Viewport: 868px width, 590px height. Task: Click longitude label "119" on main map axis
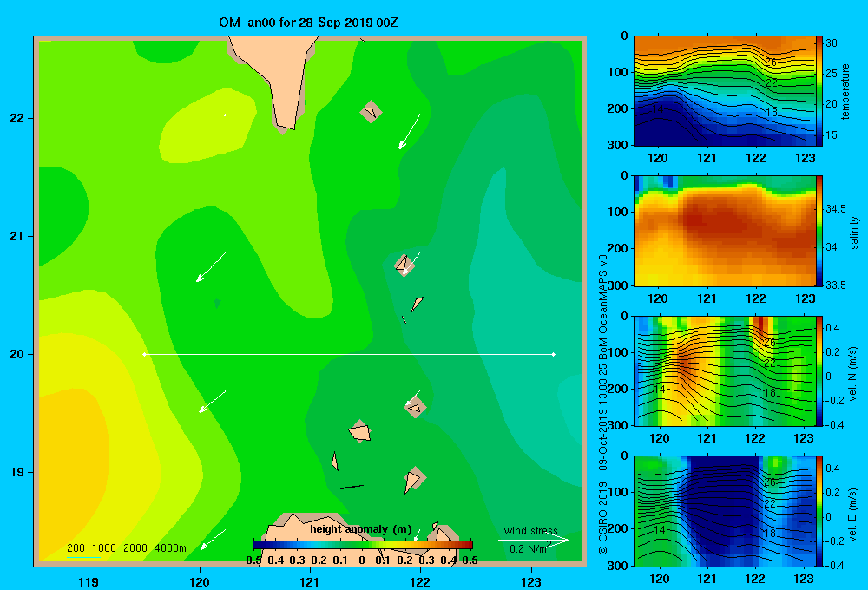[89, 581]
